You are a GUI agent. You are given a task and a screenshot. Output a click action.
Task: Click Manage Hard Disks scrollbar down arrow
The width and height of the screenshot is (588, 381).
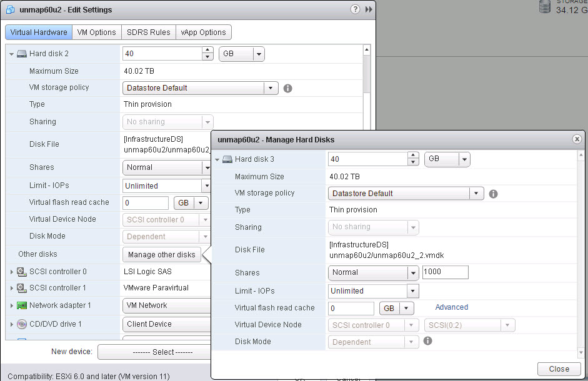581,352
